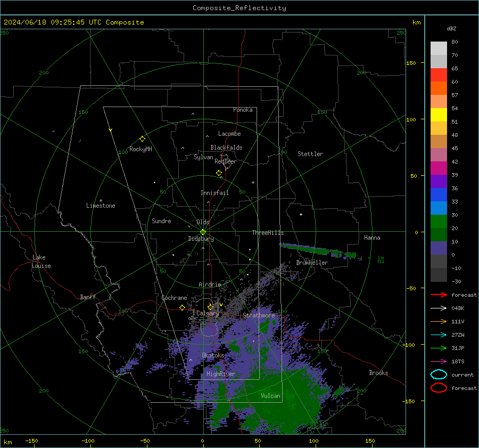Click the Limestone label on map
The height and width of the screenshot is (448, 479).
pyautogui.click(x=101, y=206)
